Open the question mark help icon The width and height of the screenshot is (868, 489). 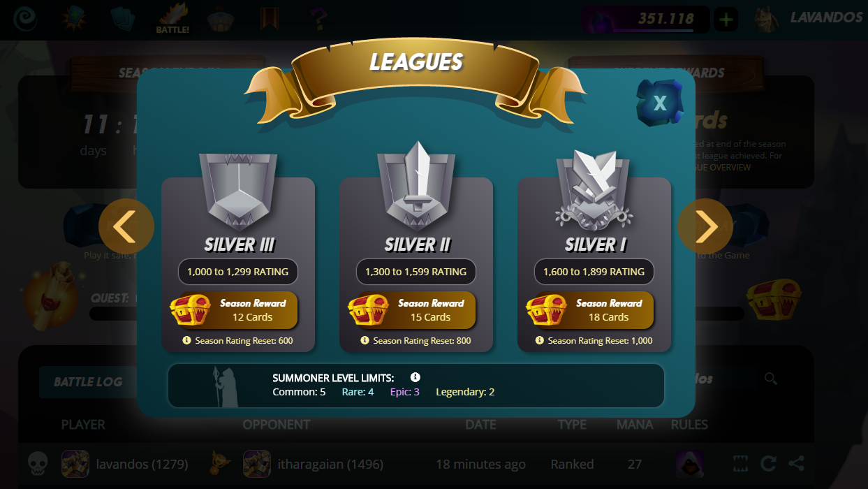[x=318, y=19]
